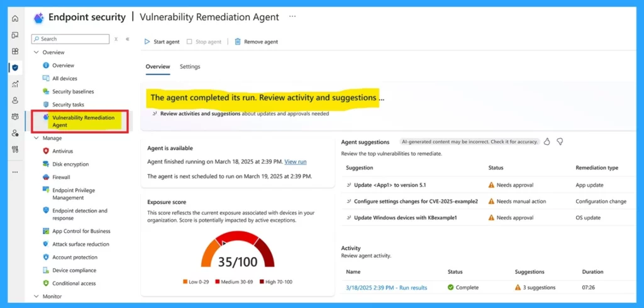Open the Tenant administration icon in left rail

(x=15, y=133)
